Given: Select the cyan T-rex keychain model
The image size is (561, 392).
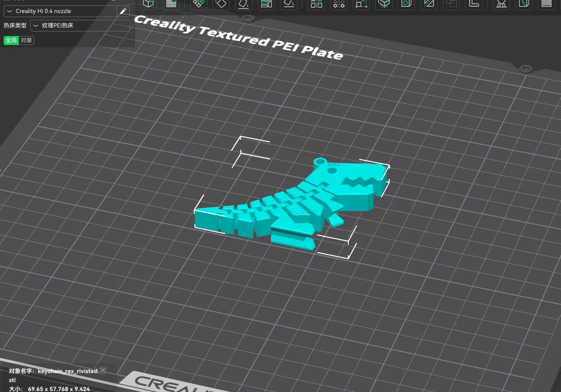Looking at the screenshot, I should click(292, 204).
